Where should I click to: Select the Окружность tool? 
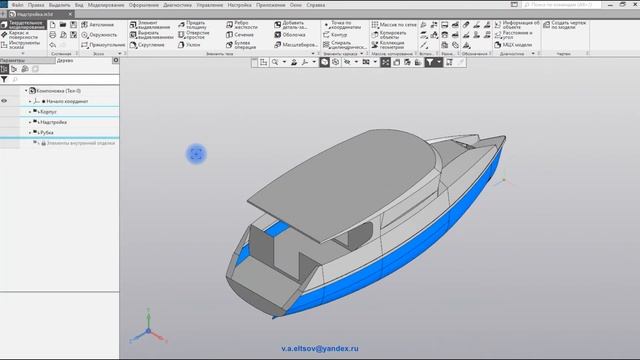click(x=99, y=35)
